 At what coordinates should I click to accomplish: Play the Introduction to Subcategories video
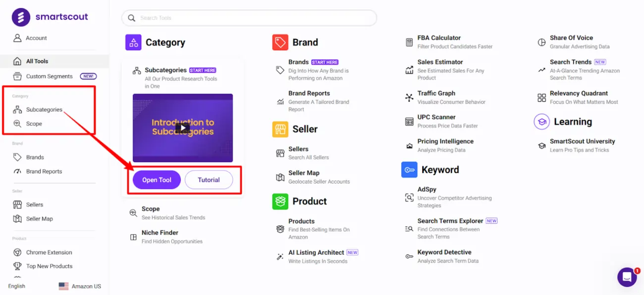(x=182, y=128)
